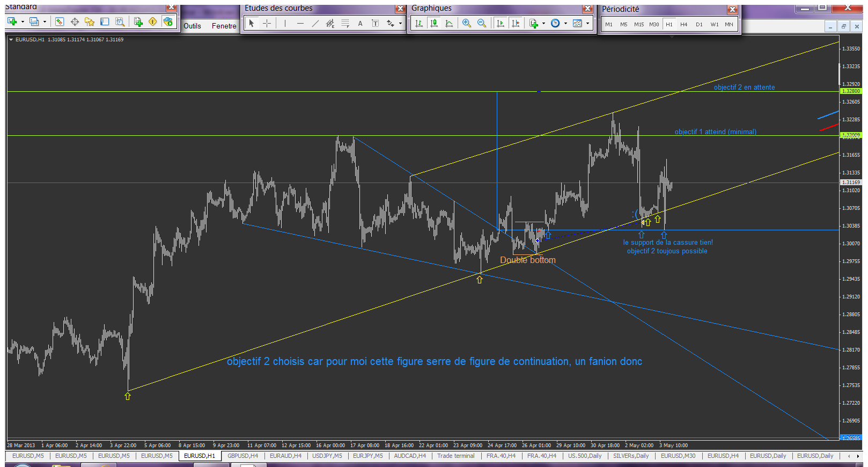Switch to the GBPUSD,H4 chart tab
This screenshot has width=868, height=467.
[242, 456]
